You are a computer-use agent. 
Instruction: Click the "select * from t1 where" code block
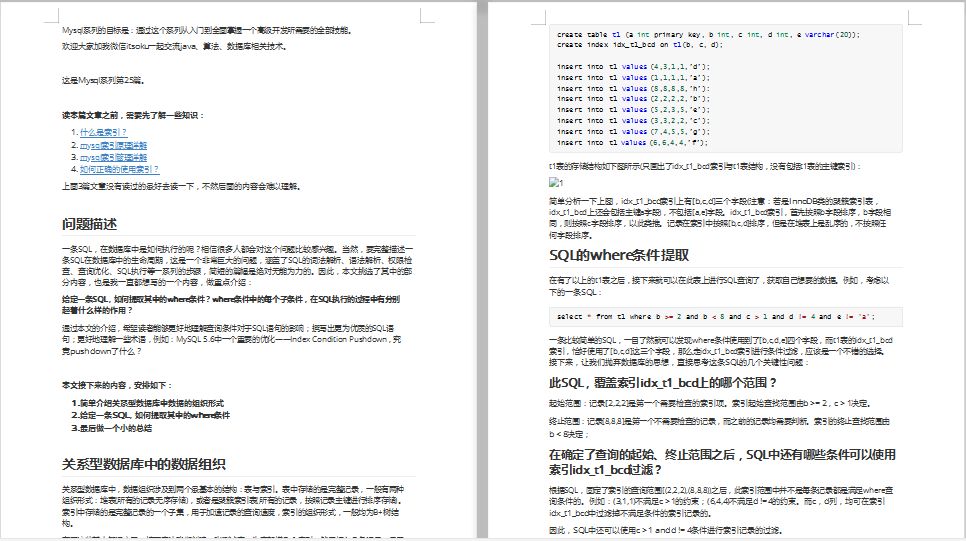[x=726, y=317]
